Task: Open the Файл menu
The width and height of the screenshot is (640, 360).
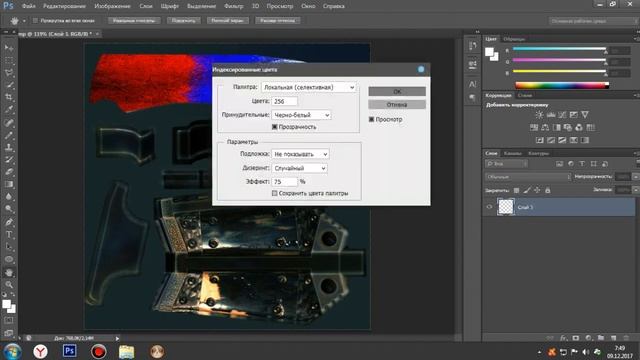Action: pos(28,6)
